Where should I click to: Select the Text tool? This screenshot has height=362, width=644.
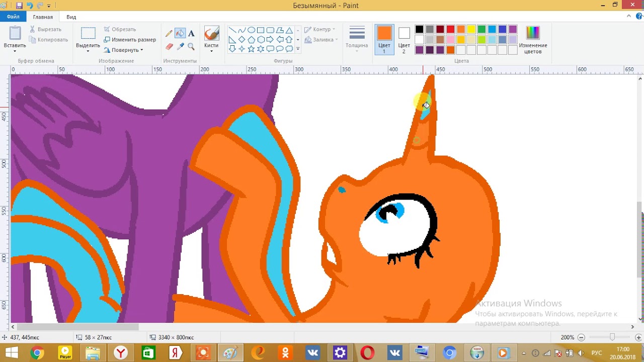(x=191, y=34)
